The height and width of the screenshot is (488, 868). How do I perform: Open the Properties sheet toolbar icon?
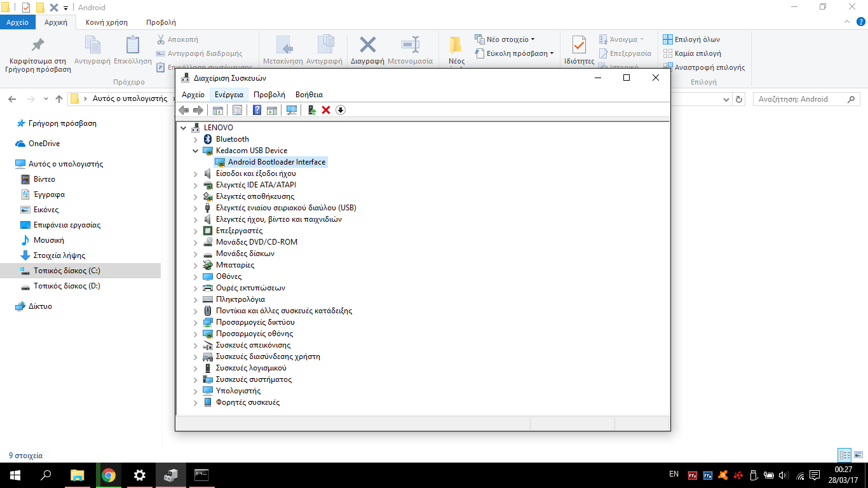[x=237, y=111]
